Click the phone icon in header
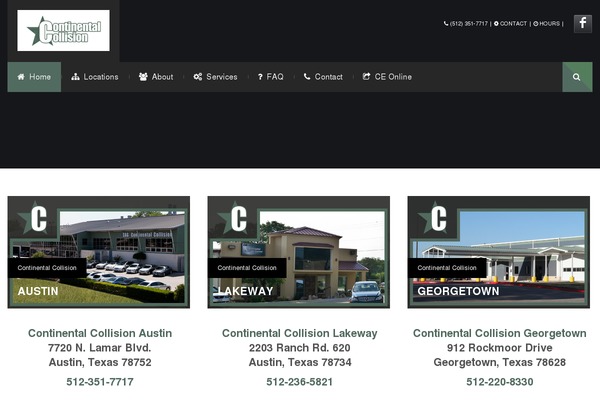Screen dimensions: 600x400 [x=446, y=23]
